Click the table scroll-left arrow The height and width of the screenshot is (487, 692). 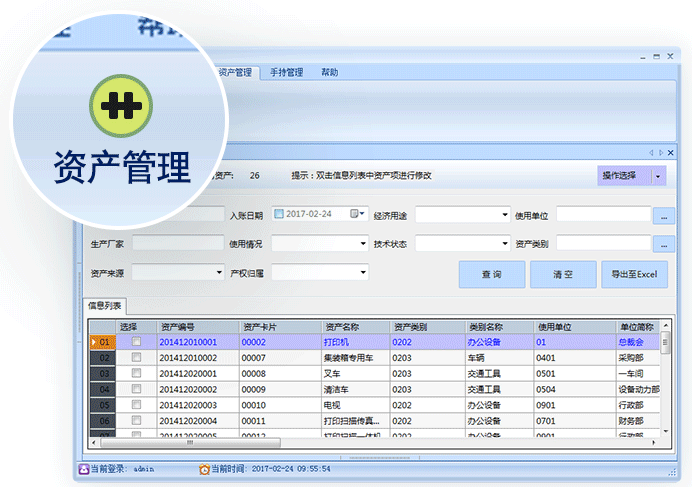point(94,442)
